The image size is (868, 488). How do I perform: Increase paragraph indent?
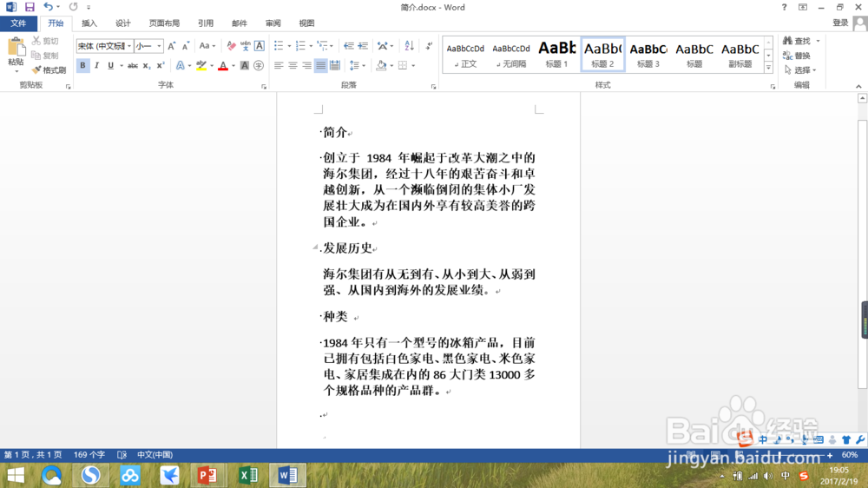pyautogui.click(x=363, y=46)
